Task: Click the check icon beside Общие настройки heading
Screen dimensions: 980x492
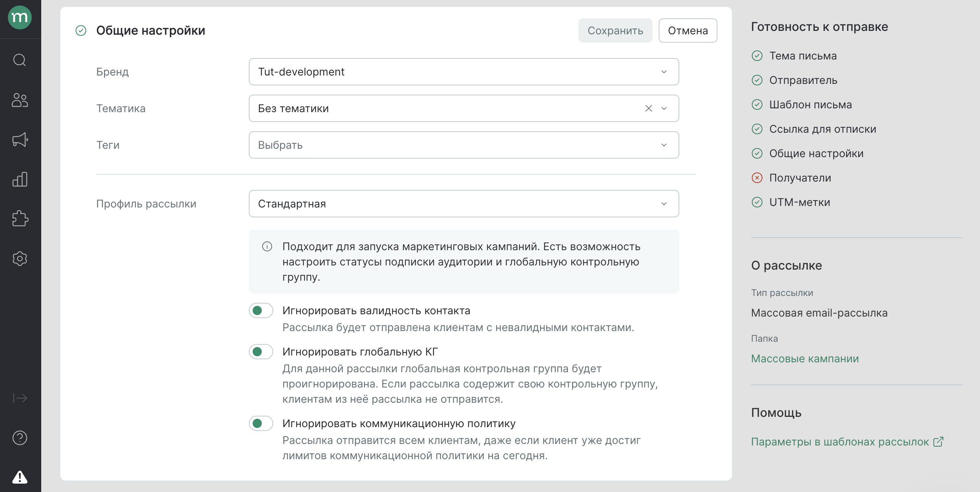Action: (81, 31)
